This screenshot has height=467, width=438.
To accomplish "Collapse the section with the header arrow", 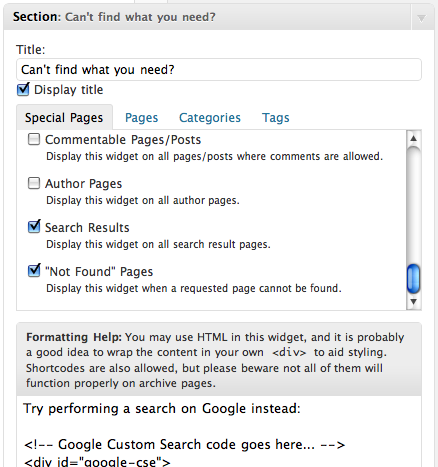I will coord(421,18).
